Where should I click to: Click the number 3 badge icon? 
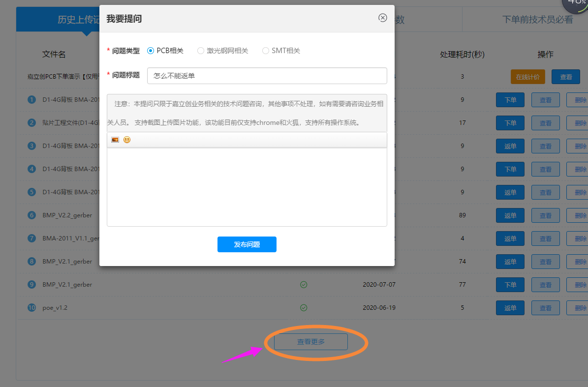pos(31,146)
